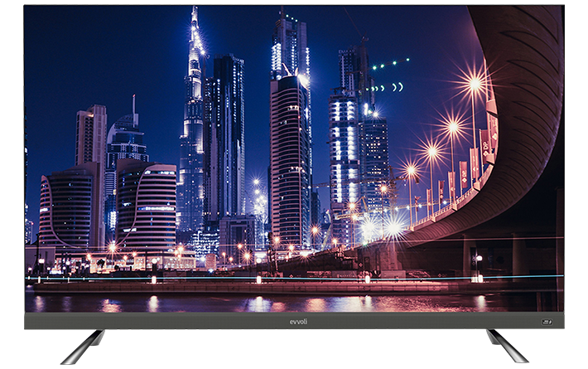Click the right TV stand leg

506,346
